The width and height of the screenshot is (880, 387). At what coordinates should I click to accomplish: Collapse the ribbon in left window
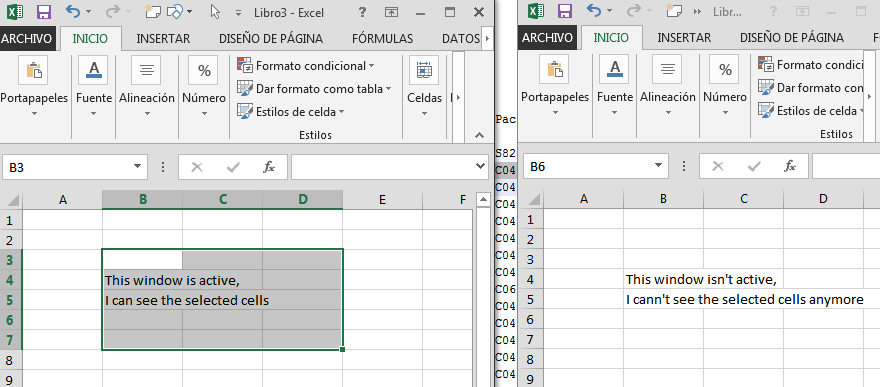(479, 135)
